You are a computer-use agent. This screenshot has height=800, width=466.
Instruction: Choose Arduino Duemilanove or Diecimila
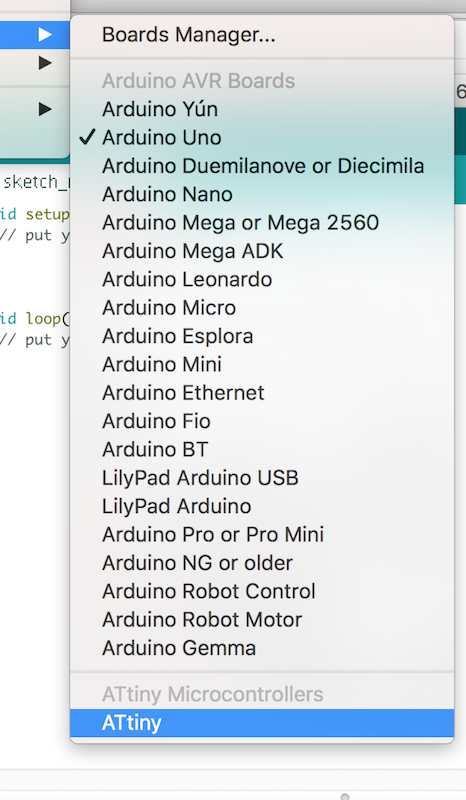[262, 166]
